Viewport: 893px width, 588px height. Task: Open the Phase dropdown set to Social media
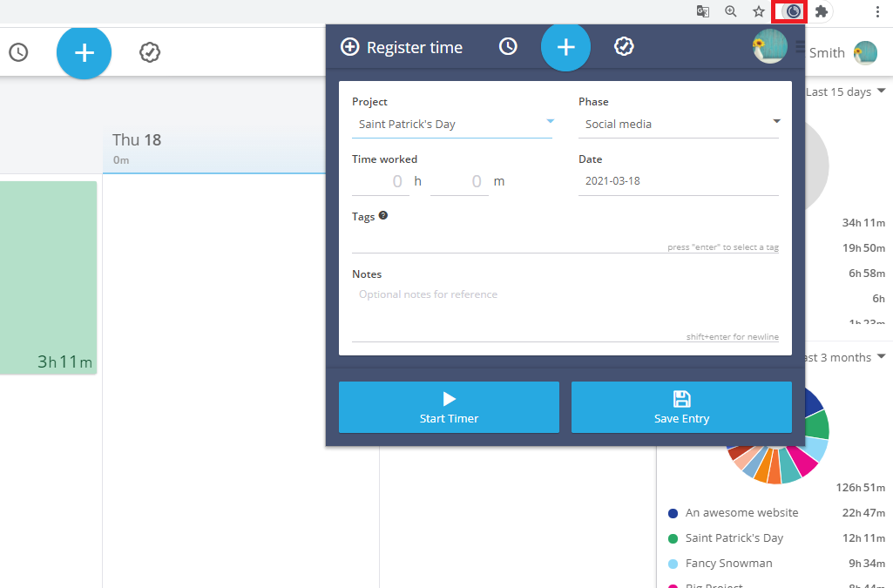point(678,124)
